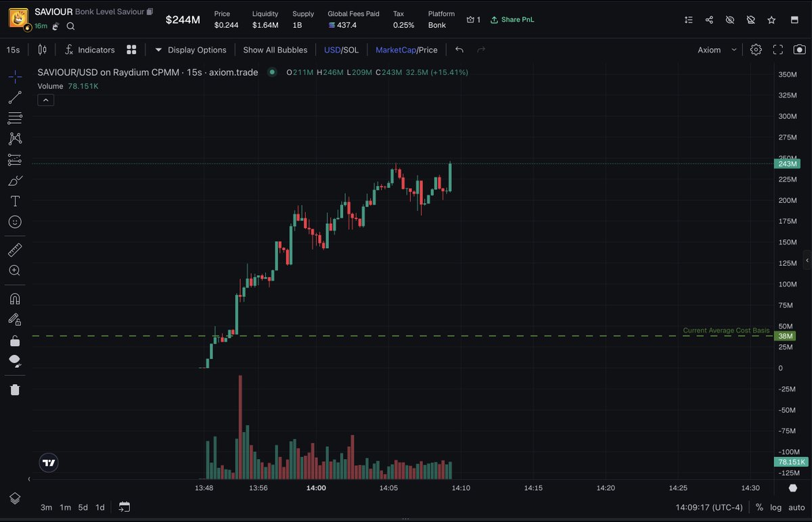Click the Volume 78.151K legend

click(68, 86)
